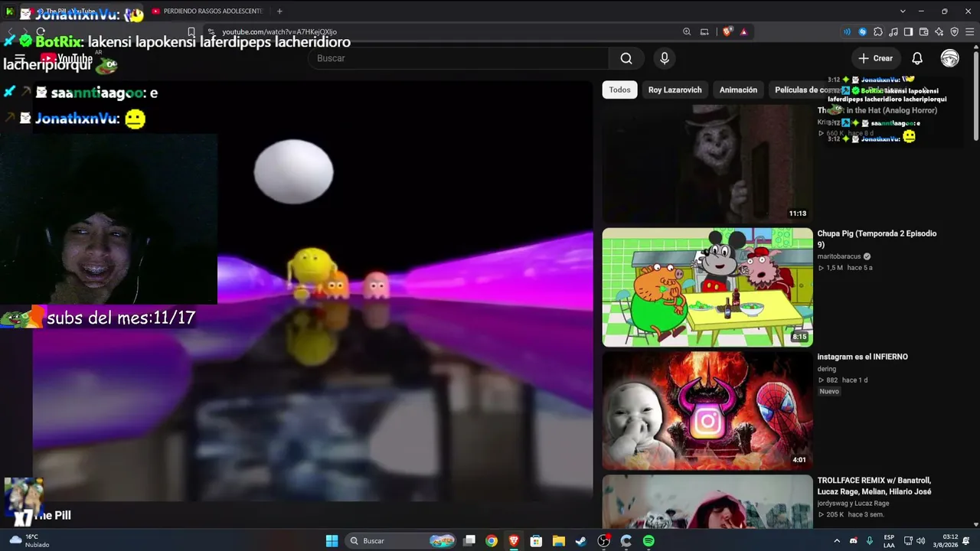Open the Leo AI sparkle icon
Image resolution: width=980 pixels, height=551 pixels.
click(x=939, y=32)
